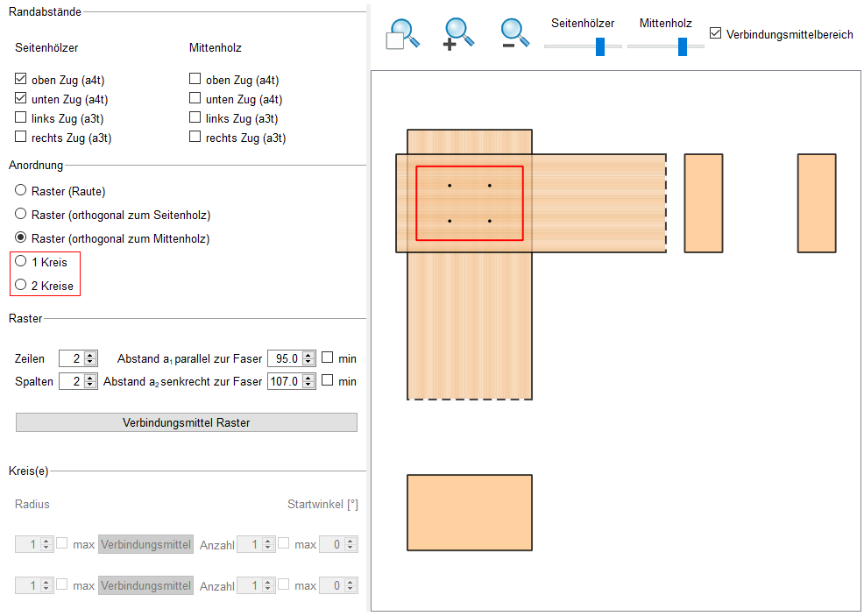
Task: Click the zoom in magnifier icon
Action: [458, 34]
